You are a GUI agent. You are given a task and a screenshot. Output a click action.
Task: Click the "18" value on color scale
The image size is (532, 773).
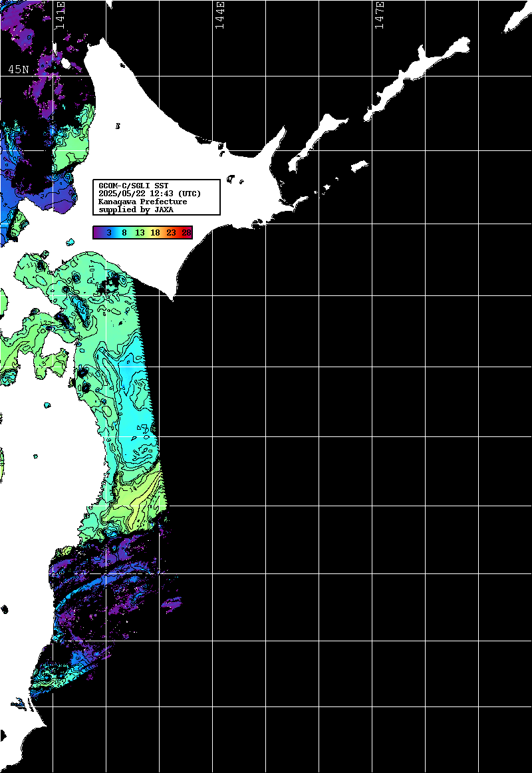[155, 233]
